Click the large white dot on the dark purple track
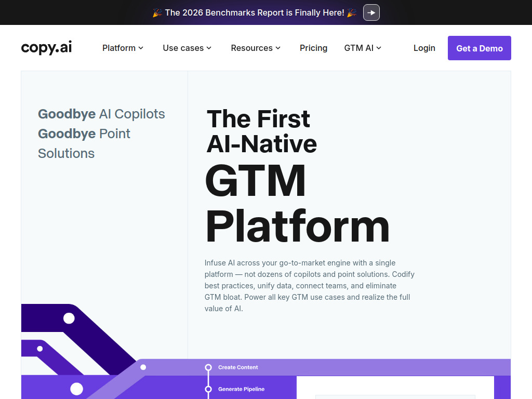532x399 pixels. pyautogui.click(x=69, y=318)
